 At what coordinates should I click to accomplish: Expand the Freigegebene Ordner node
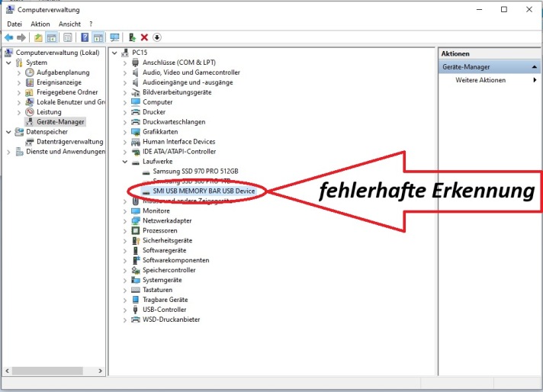click(x=19, y=92)
